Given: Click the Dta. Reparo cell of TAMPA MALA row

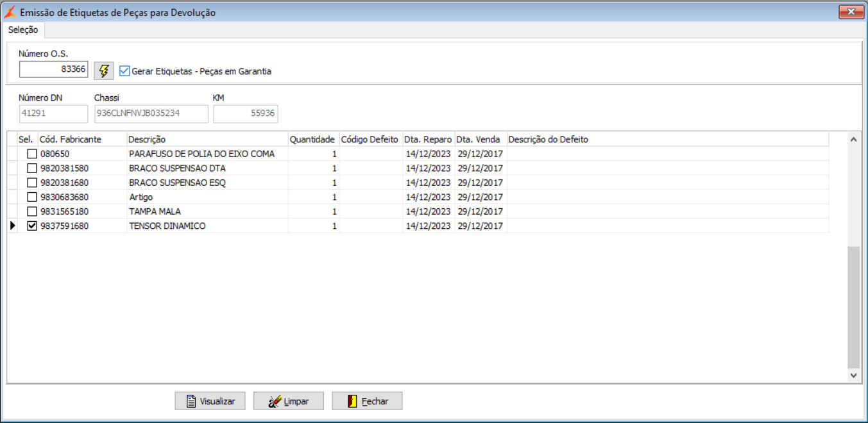Looking at the screenshot, I should pyautogui.click(x=429, y=211).
